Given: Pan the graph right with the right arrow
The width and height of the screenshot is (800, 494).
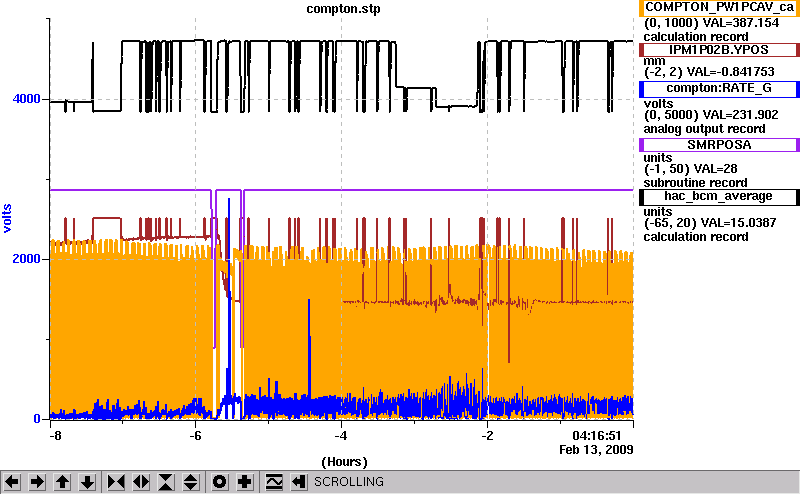Looking at the screenshot, I should click(x=37, y=482).
